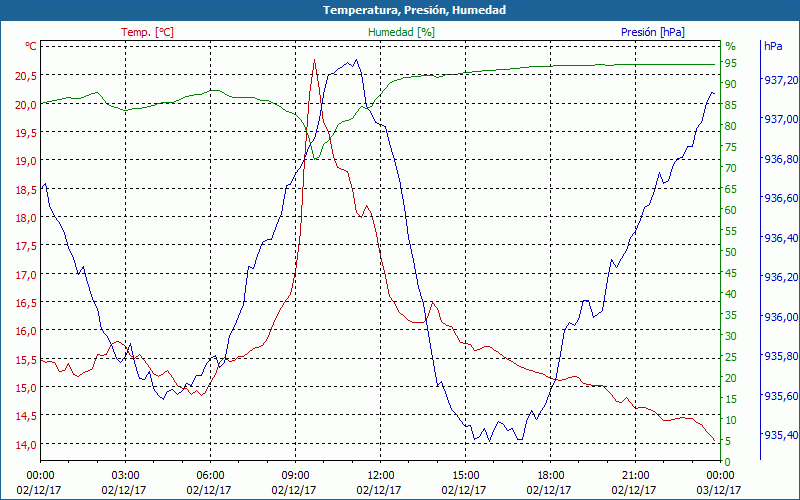Click the 19,0 temperature axis tick

[x=26, y=161]
